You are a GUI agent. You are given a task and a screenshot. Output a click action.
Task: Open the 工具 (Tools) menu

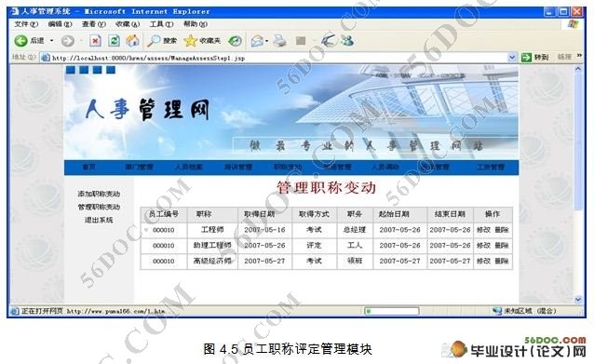pos(161,24)
